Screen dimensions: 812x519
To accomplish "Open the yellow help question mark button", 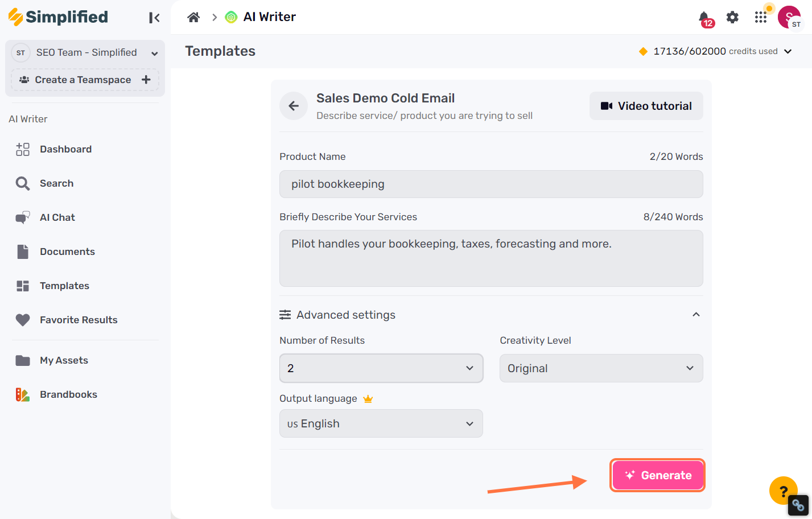I will tap(784, 491).
